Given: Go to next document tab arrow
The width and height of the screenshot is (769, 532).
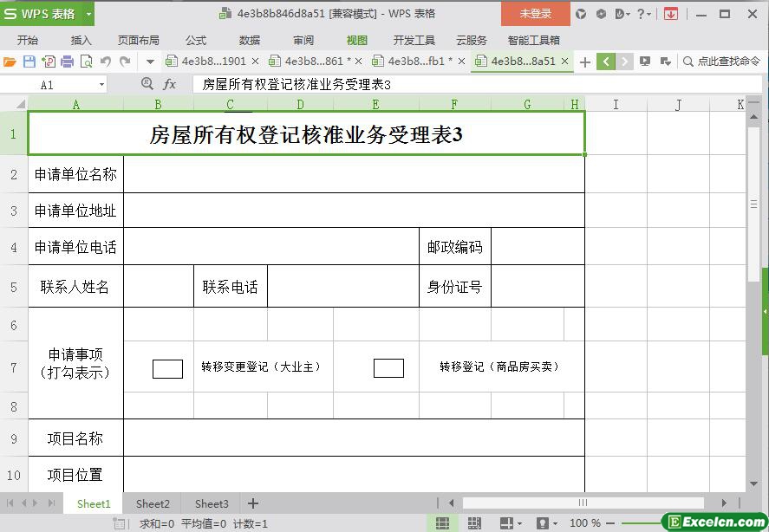Looking at the screenshot, I should pos(624,62).
